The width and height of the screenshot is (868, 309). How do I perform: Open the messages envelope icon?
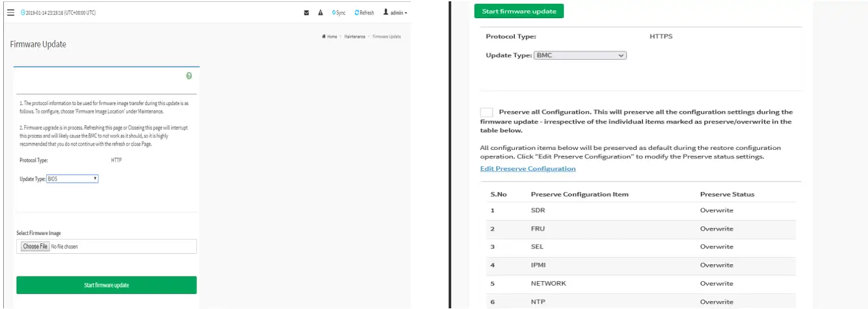click(x=306, y=13)
